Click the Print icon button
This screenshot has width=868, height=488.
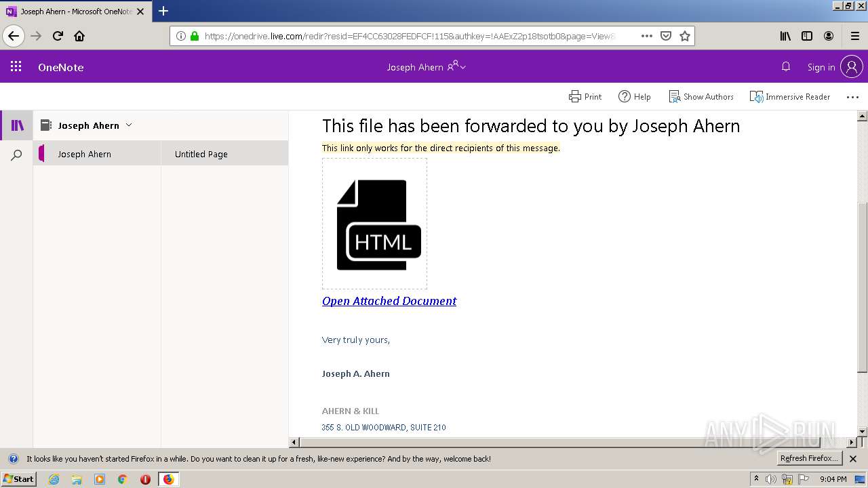pos(585,97)
